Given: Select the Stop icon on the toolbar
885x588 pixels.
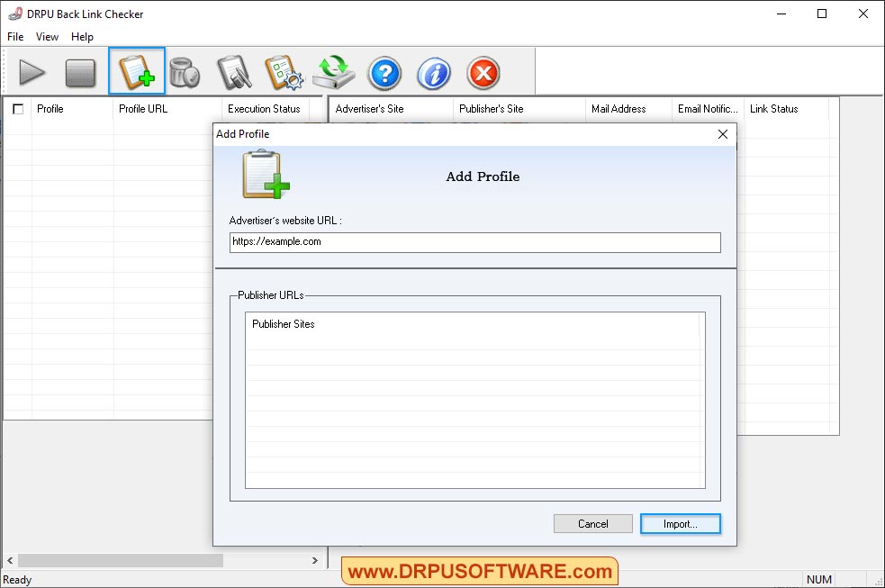Looking at the screenshot, I should 81,73.
